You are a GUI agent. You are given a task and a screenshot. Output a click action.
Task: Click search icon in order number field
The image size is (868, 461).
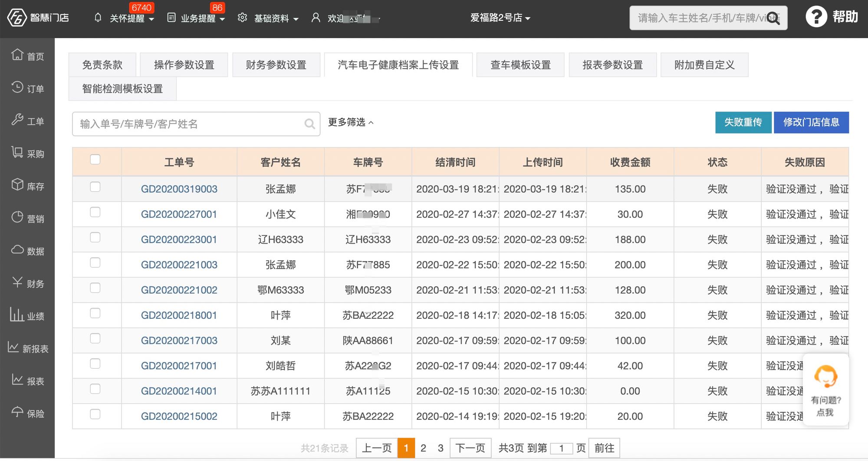click(309, 124)
